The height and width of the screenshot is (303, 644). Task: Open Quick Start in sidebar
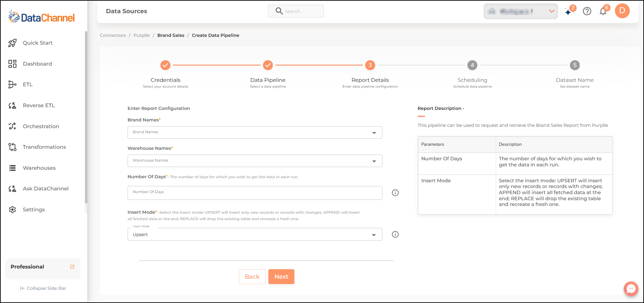pyautogui.click(x=38, y=43)
